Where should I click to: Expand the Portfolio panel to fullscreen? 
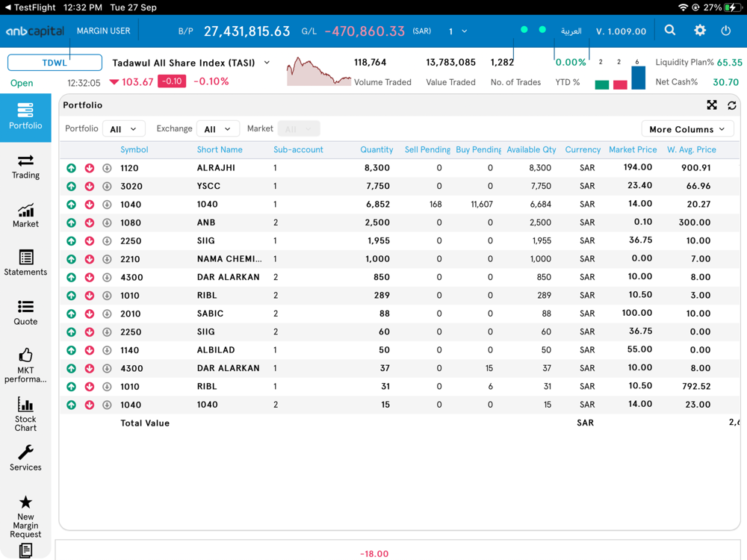click(x=712, y=105)
